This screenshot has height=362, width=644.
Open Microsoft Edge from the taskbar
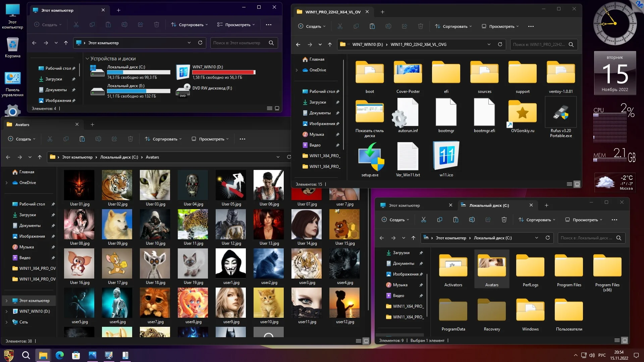(60, 355)
